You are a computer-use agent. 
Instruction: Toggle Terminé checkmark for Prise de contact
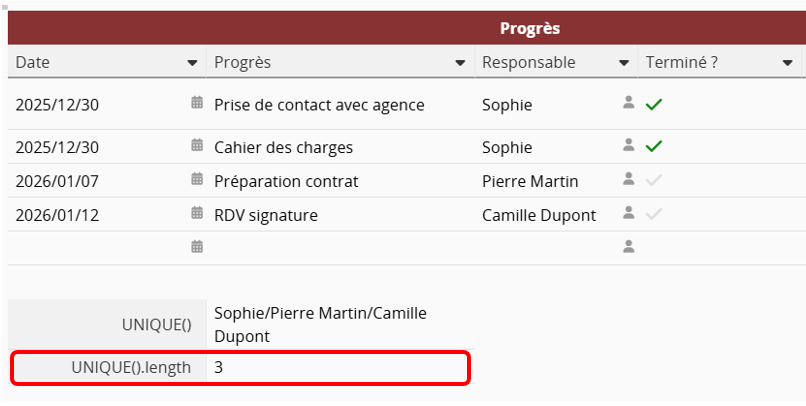(654, 103)
